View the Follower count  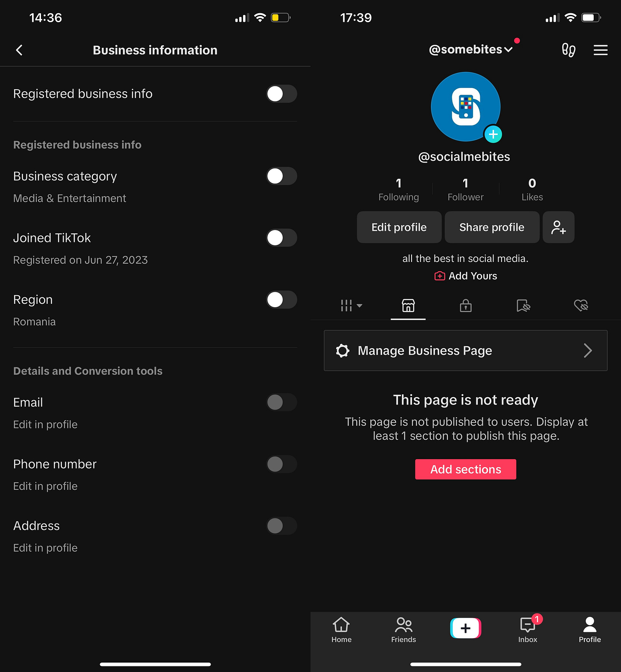465,189
